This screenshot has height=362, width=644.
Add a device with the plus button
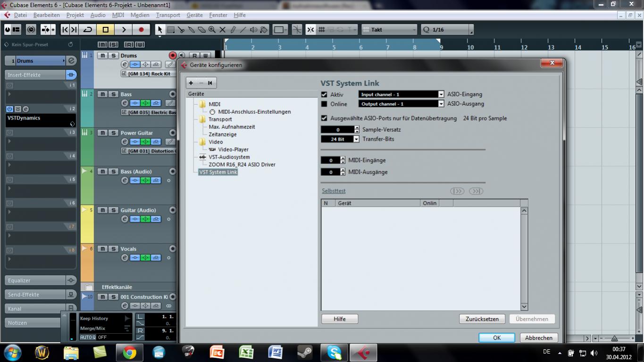tap(191, 83)
